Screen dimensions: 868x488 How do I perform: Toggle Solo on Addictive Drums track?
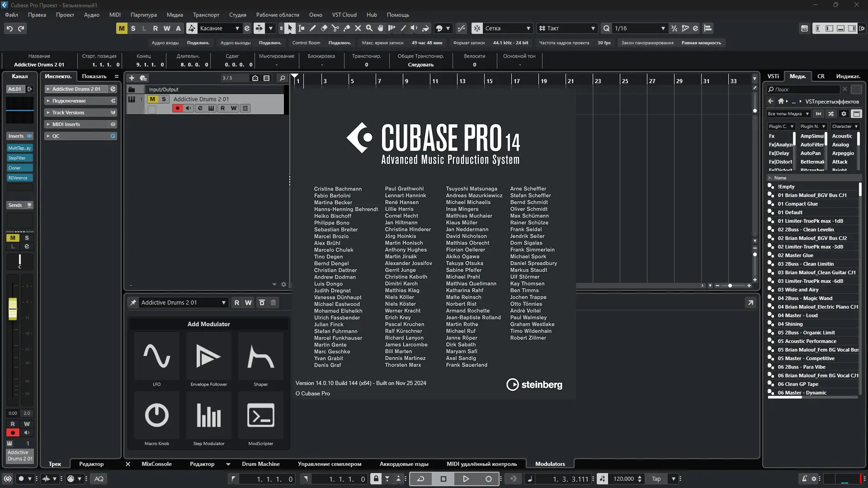[164, 99]
